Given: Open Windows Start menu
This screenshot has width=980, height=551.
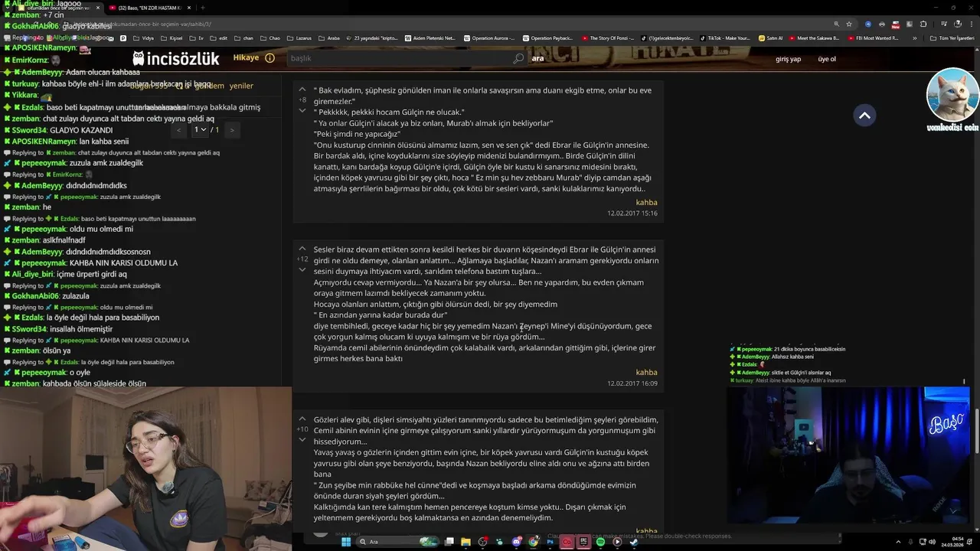Looking at the screenshot, I should pyautogui.click(x=345, y=542).
